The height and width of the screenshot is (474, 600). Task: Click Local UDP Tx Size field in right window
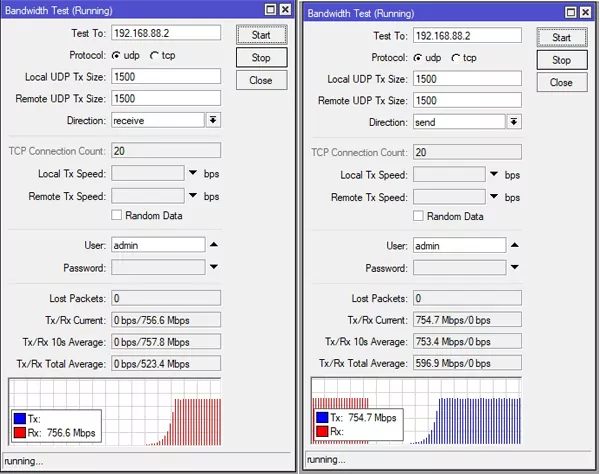pos(468,79)
